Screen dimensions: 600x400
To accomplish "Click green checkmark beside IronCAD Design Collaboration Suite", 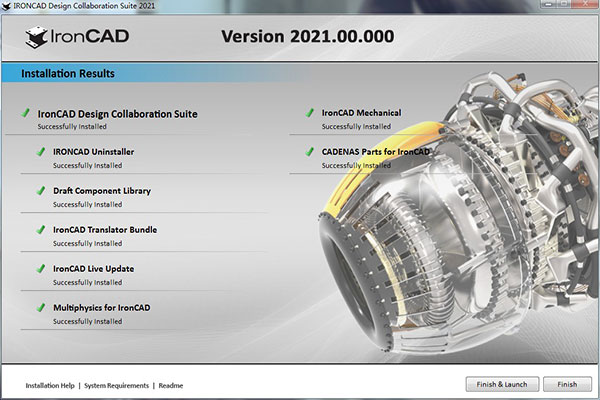I will (26, 113).
